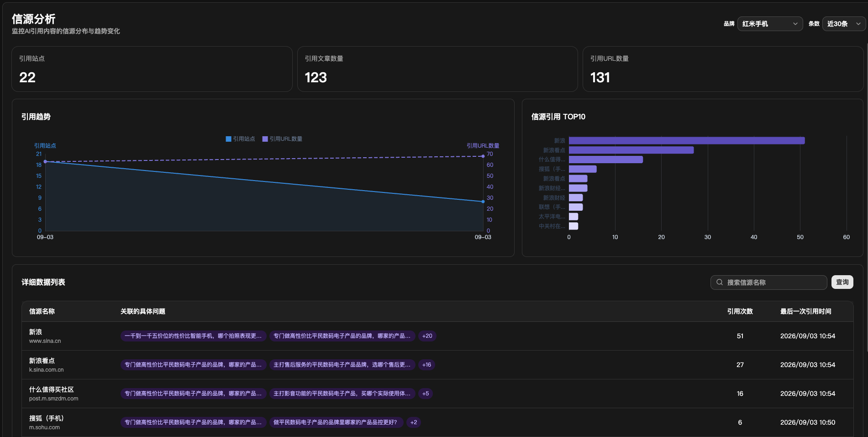Click the 查询 button

[x=842, y=282]
